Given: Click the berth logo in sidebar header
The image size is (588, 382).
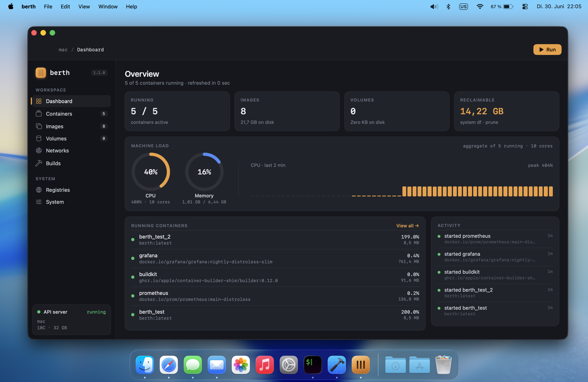Looking at the screenshot, I should pyautogui.click(x=41, y=73).
